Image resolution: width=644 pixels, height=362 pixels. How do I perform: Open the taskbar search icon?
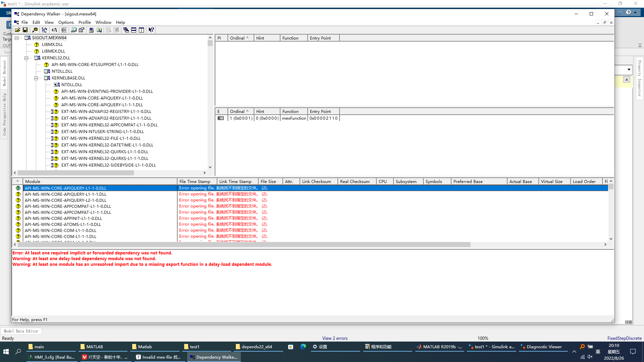tap(18, 352)
